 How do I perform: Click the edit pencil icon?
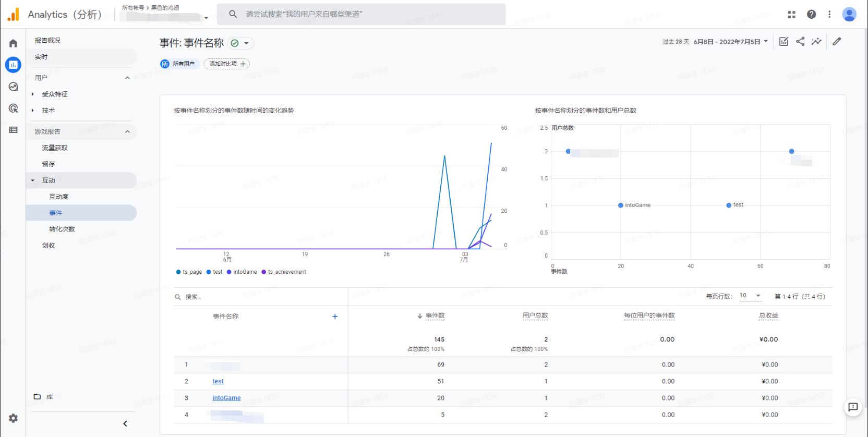[837, 41]
